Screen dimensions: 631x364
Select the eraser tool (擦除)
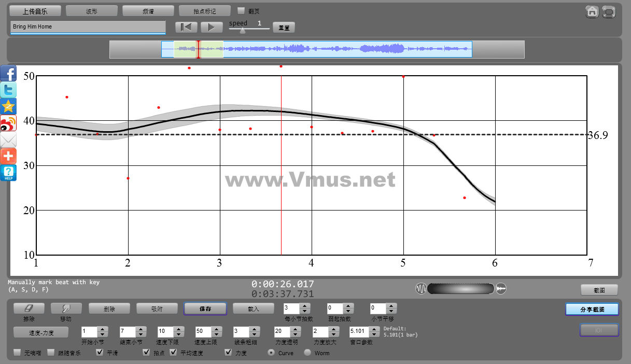29,309
